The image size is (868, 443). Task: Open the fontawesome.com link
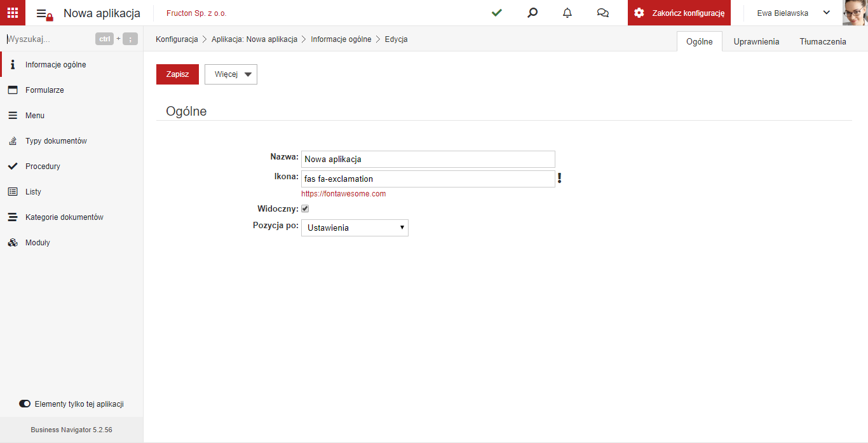pos(344,194)
